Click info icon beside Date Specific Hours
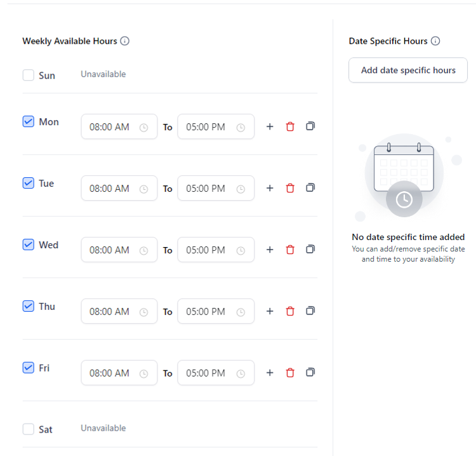This screenshot has width=476, height=456. coord(435,41)
